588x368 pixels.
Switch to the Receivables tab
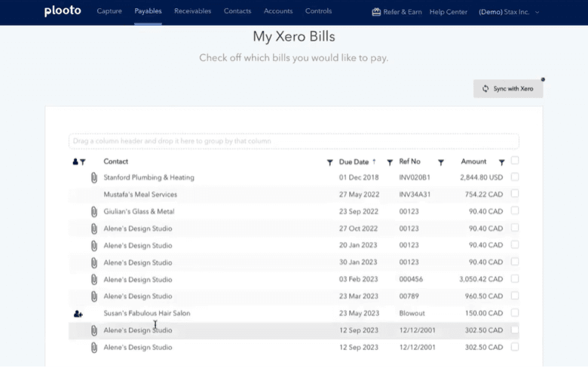[x=192, y=11]
